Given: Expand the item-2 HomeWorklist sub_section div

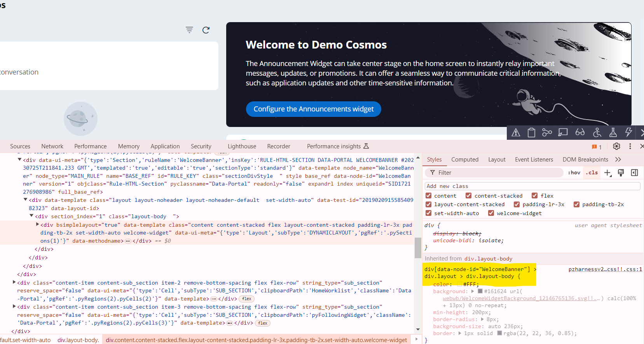Looking at the screenshot, I should pos(14,282).
